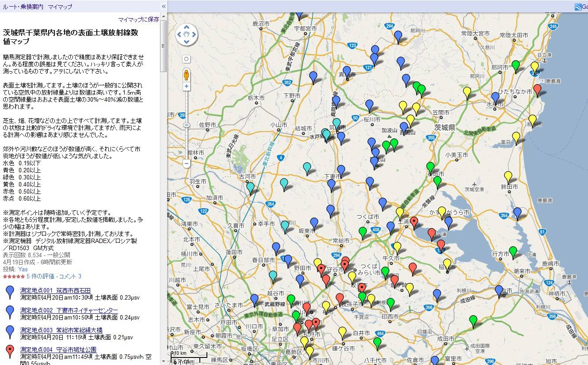Open the コメント 3 link
The width and height of the screenshot is (588, 365).
(x=70, y=276)
